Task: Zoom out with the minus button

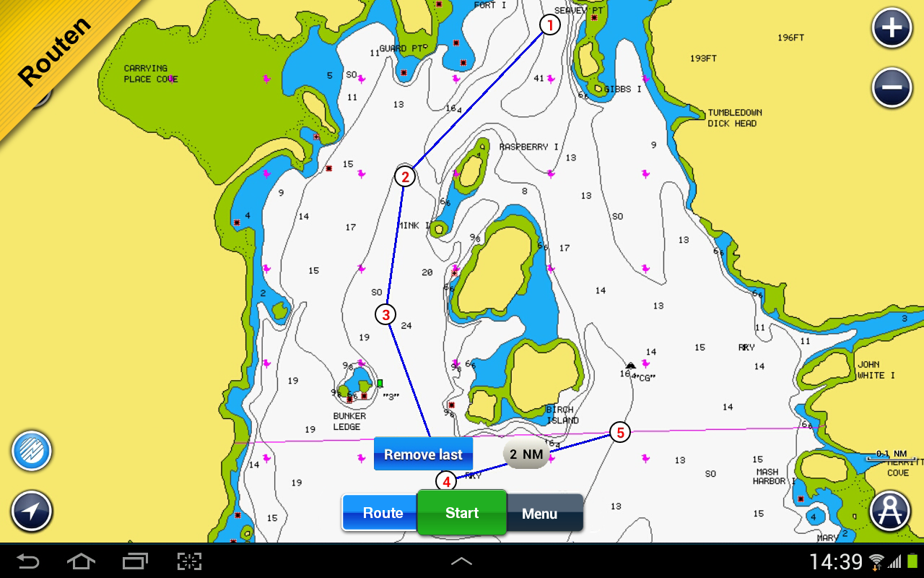Action: (892, 88)
